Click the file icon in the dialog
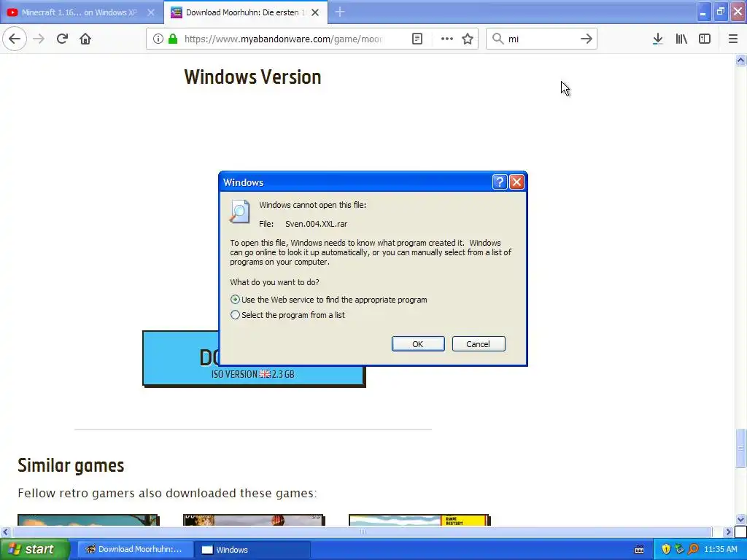 239,211
